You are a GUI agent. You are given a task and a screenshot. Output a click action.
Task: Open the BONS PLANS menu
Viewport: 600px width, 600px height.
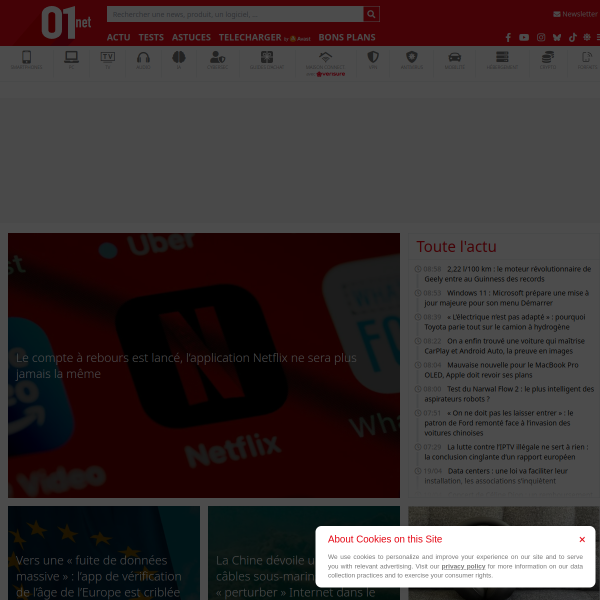(347, 37)
